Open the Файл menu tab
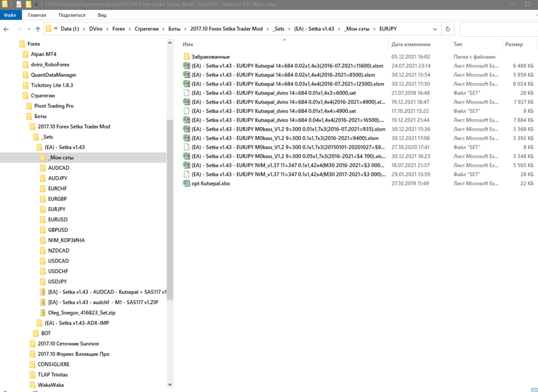The height and width of the screenshot is (392, 538). tap(10, 15)
